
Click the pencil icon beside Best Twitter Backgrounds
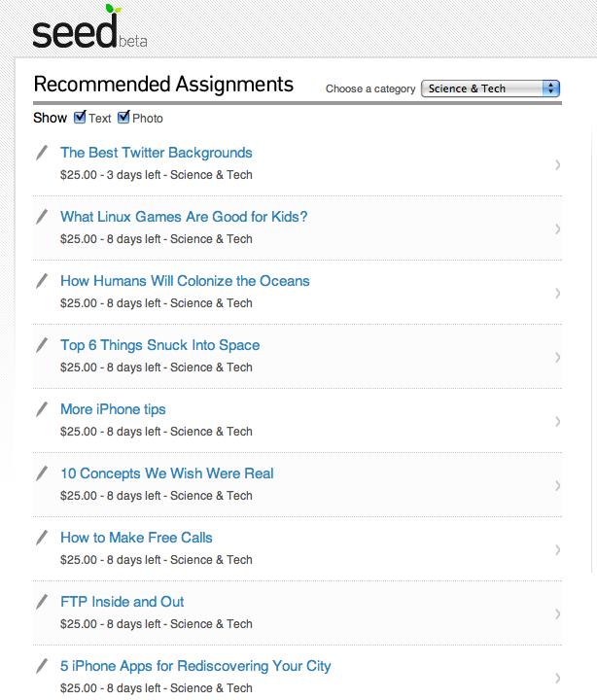tap(42, 153)
